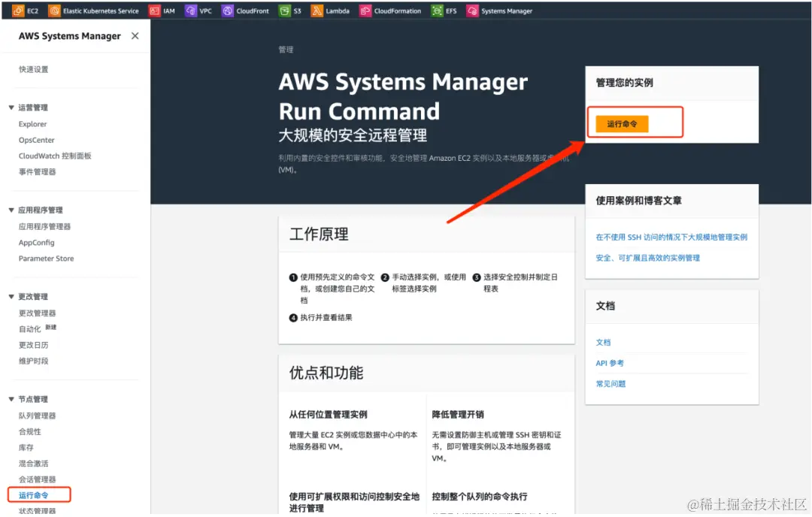812x517 pixels.
Task: Click the CloudFormation service icon
Action: point(365,11)
